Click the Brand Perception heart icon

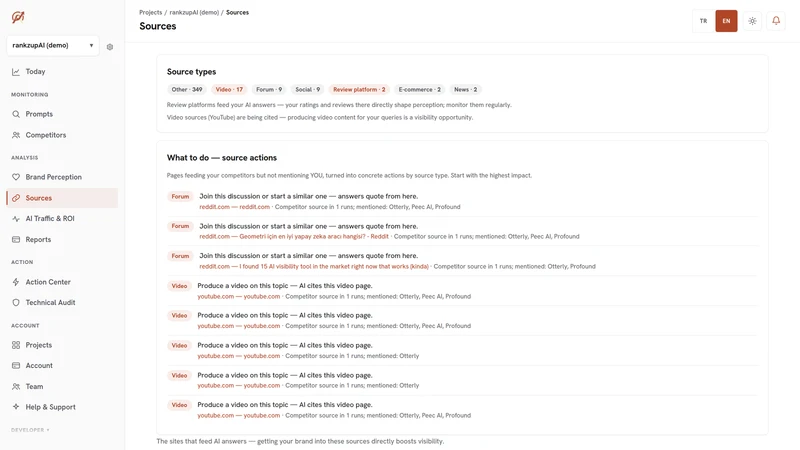[16, 177]
